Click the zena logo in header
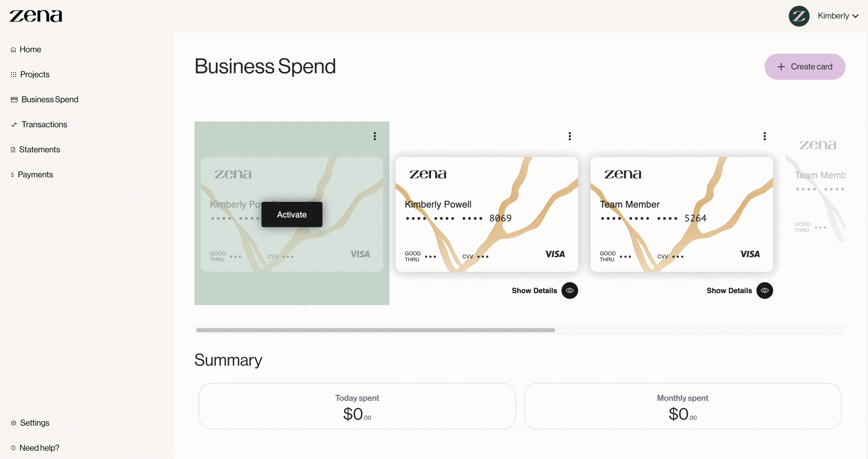 tap(35, 16)
